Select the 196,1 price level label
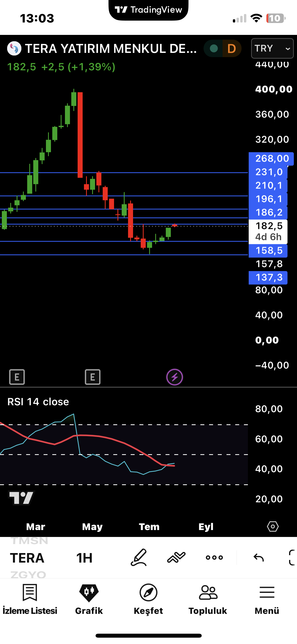 pos(268,199)
